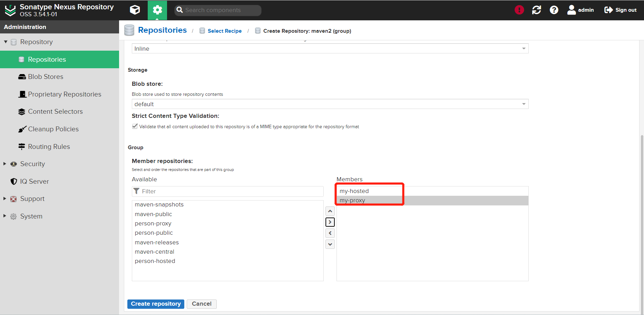
Task: Open Content Selectors in the sidebar
Action: 59,111
